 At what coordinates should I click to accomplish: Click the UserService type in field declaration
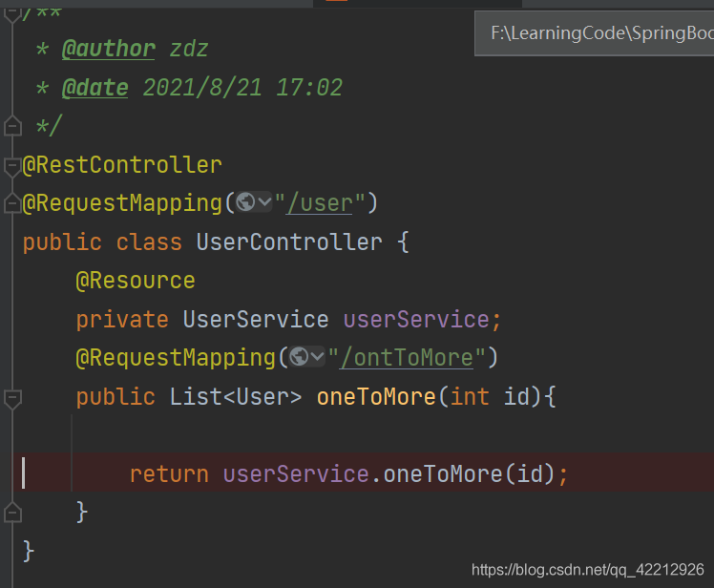click(x=255, y=319)
